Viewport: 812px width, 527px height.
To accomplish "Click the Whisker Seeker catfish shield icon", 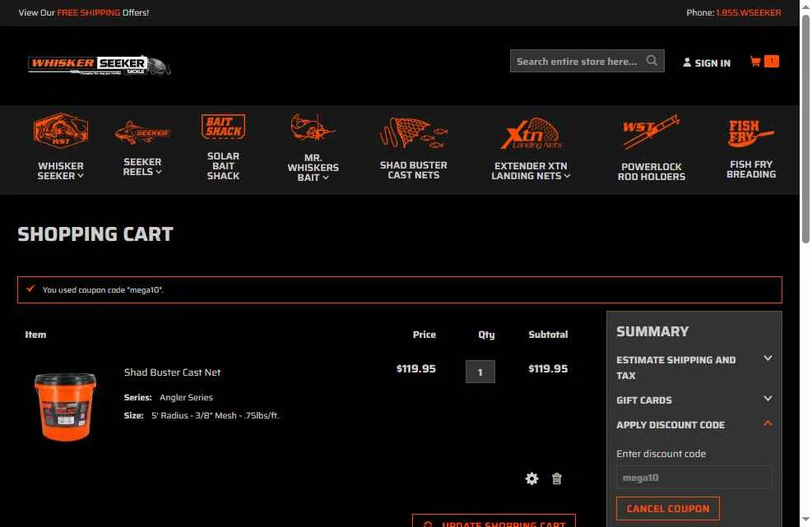I will click(x=61, y=131).
